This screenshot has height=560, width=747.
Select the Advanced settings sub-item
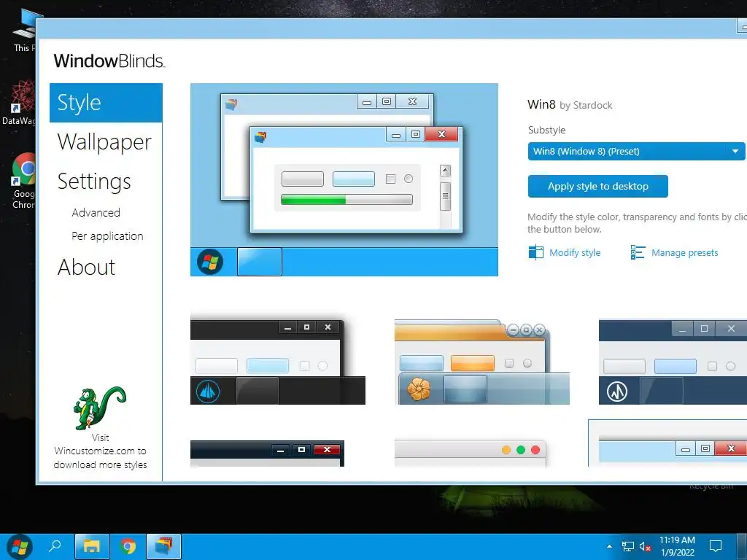click(96, 212)
